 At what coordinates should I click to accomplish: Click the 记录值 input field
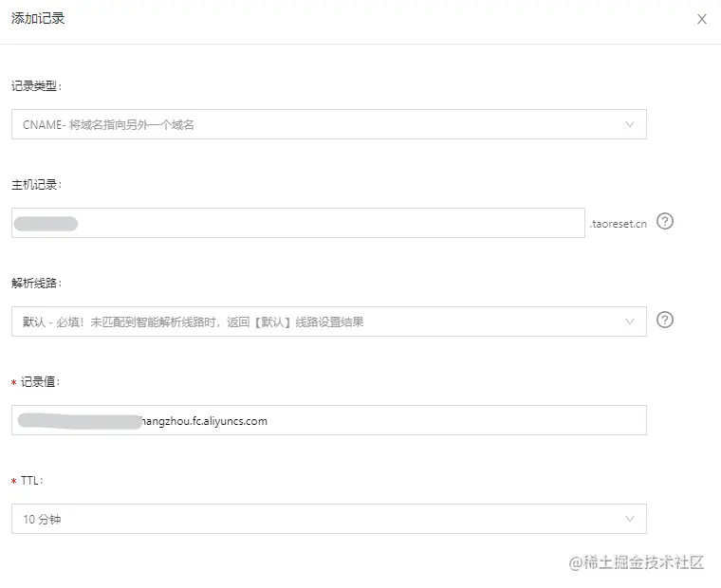click(x=329, y=420)
